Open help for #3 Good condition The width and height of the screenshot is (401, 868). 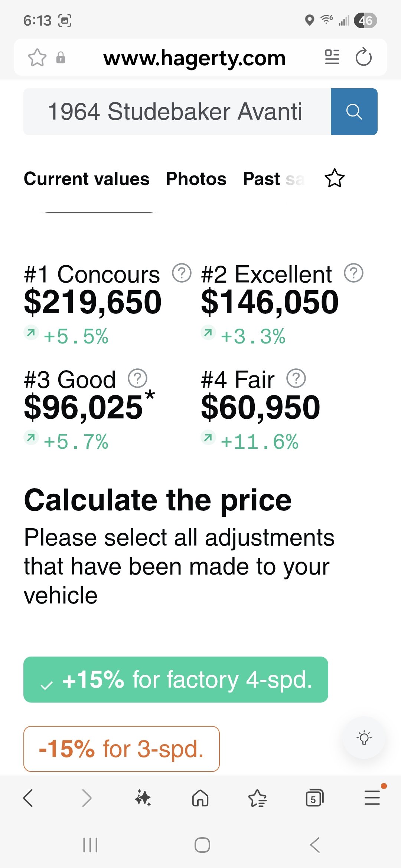click(137, 378)
